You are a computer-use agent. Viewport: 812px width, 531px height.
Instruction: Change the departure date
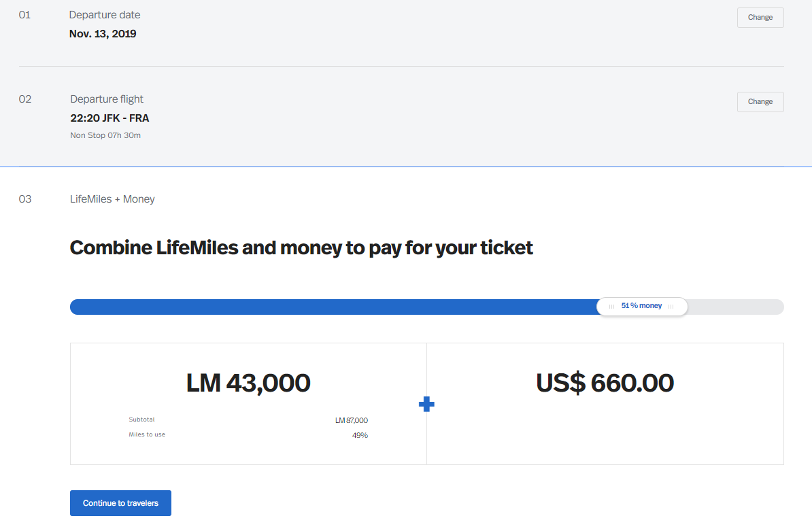tap(760, 18)
